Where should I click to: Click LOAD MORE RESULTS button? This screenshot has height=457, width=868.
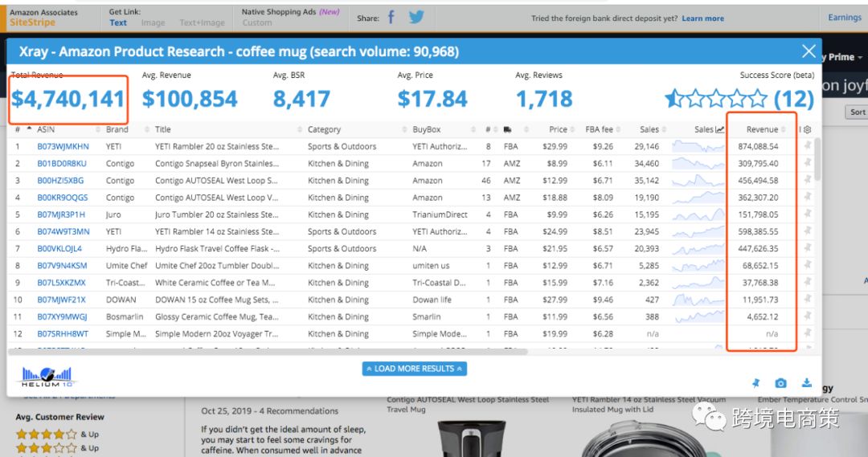tap(414, 369)
